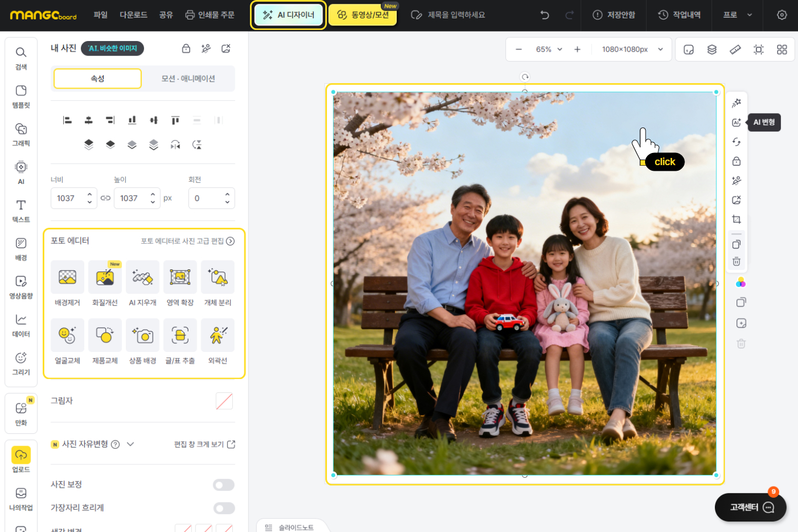Turn on 가장자리 흐리게 edge blur switch

pos(223,508)
